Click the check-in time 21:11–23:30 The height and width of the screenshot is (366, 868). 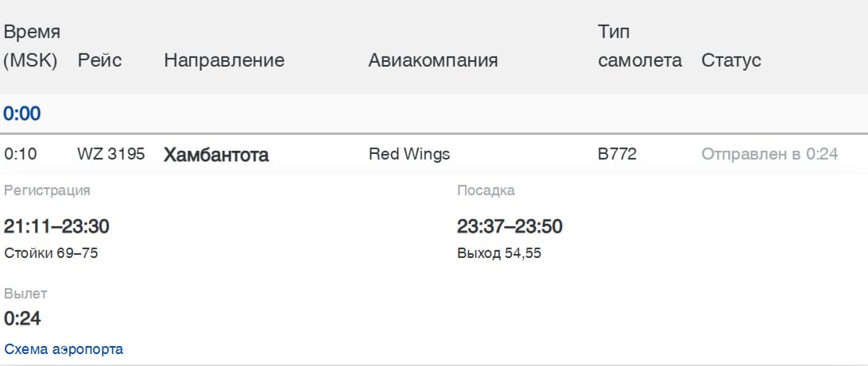pos(56,227)
